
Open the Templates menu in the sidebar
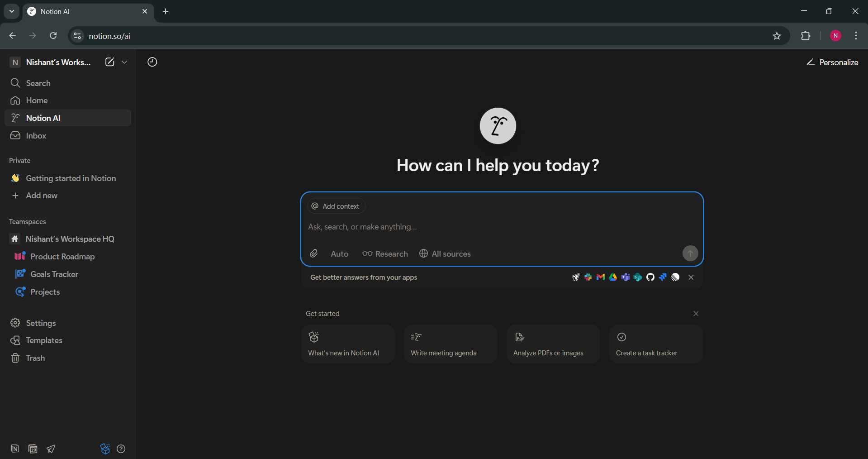(44, 340)
